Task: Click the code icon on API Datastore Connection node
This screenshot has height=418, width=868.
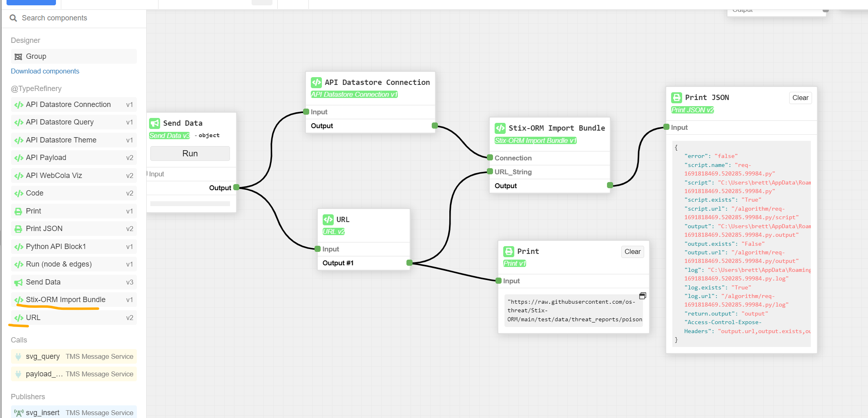Action: coord(316,82)
